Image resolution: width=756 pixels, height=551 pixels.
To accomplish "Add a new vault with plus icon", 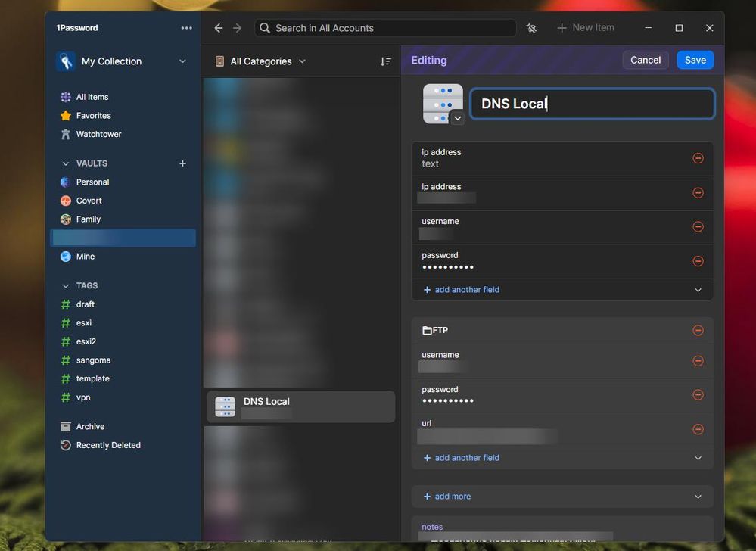I will pos(182,163).
